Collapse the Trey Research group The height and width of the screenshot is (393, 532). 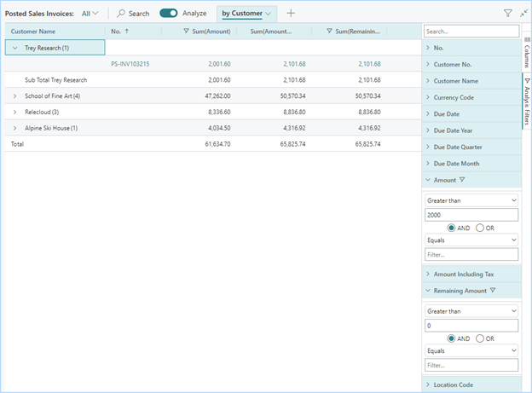point(15,48)
